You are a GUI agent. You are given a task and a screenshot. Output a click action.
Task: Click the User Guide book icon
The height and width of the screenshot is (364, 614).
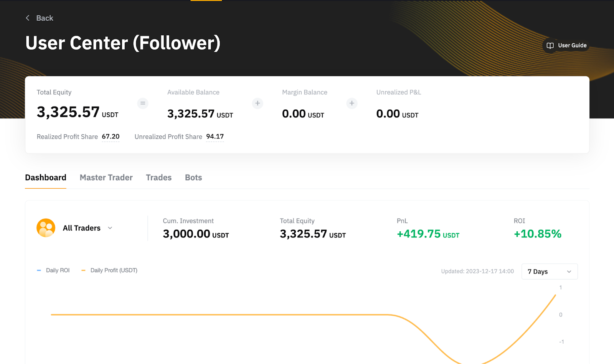(x=550, y=46)
